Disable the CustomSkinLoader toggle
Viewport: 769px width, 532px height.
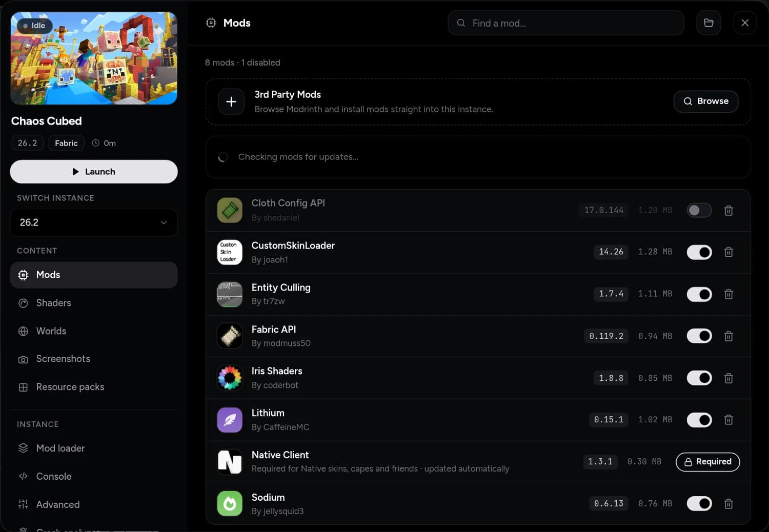(699, 252)
